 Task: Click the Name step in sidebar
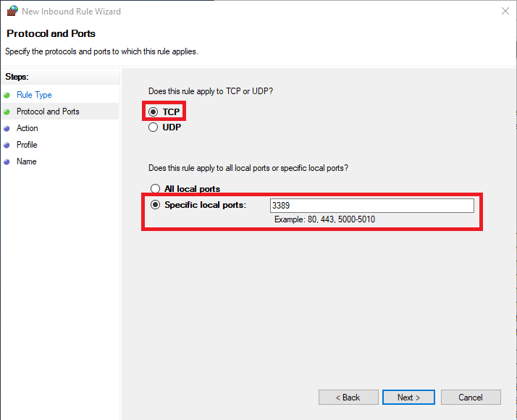[26, 161]
